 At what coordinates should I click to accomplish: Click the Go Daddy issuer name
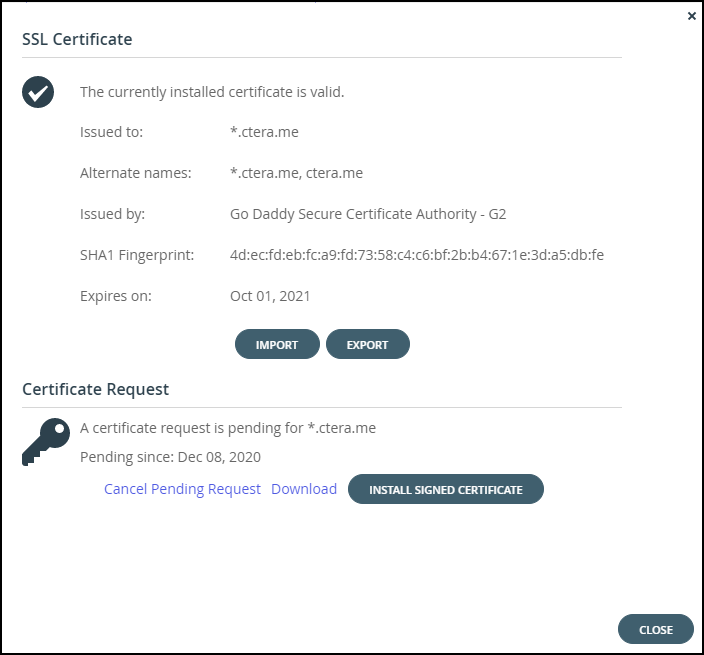click(x=368, y=214)
